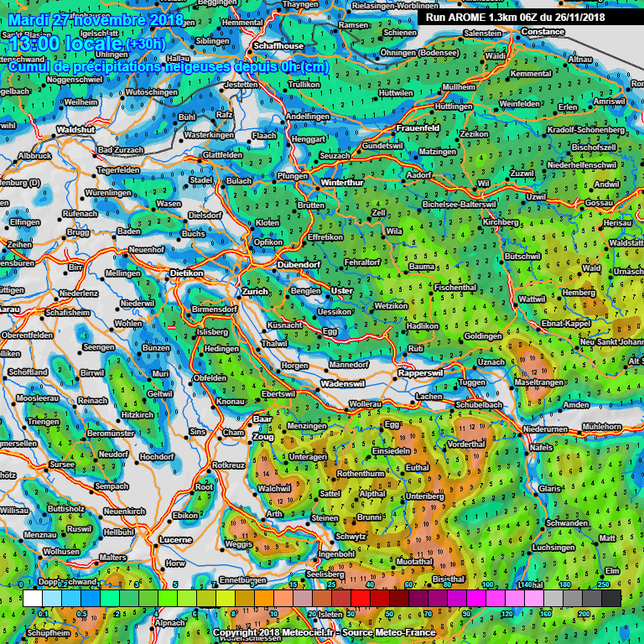Click the Glaris label
The width and height of the screenshot is (644, 644).
(549, 489)
